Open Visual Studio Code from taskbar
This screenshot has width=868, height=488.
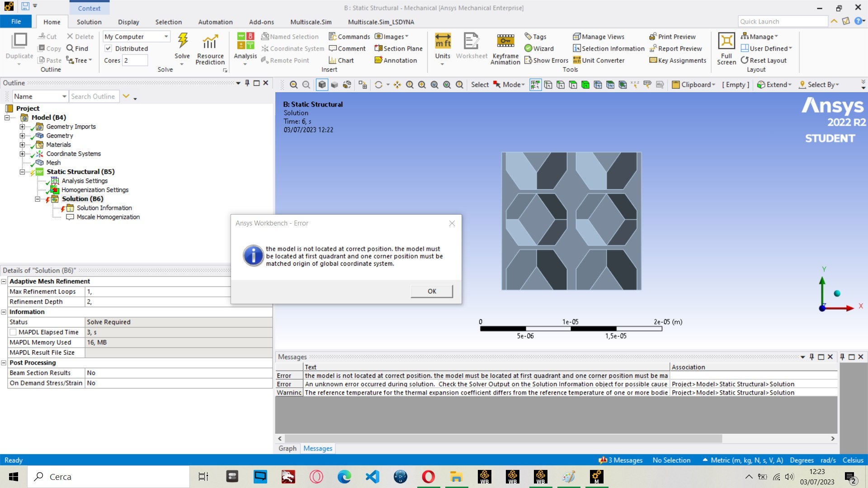pyautogui.click(x=373, y=477)
